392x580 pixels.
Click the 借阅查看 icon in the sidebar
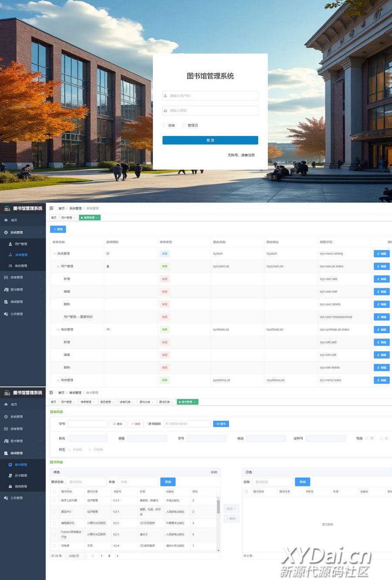click(x=10, y=486)
